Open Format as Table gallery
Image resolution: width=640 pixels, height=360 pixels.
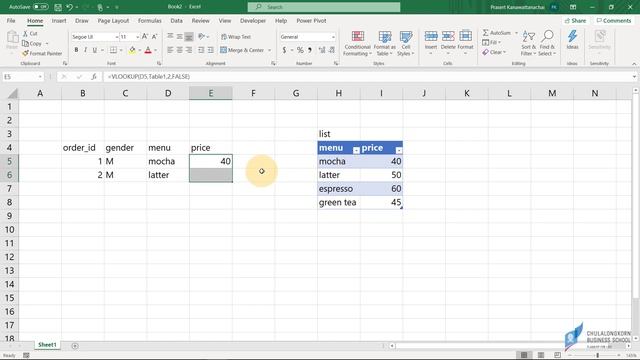(x=384, y=43)
